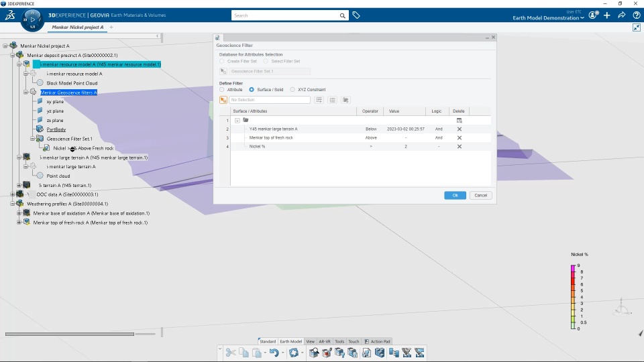
Task: Open the help question mark icon
Action: click(636, 15)
